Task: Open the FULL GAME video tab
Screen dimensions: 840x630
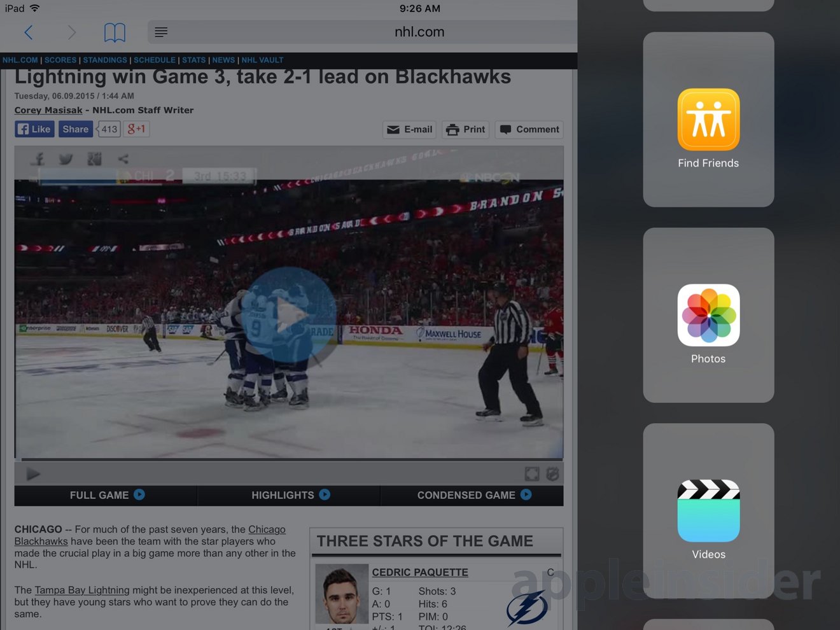Action: (x=106, y=495)
